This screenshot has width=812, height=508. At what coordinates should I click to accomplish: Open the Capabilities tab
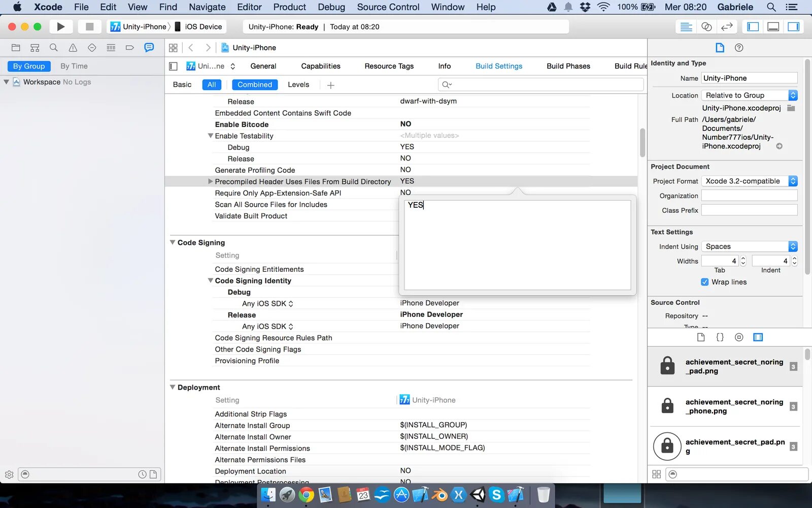(321, 66)
